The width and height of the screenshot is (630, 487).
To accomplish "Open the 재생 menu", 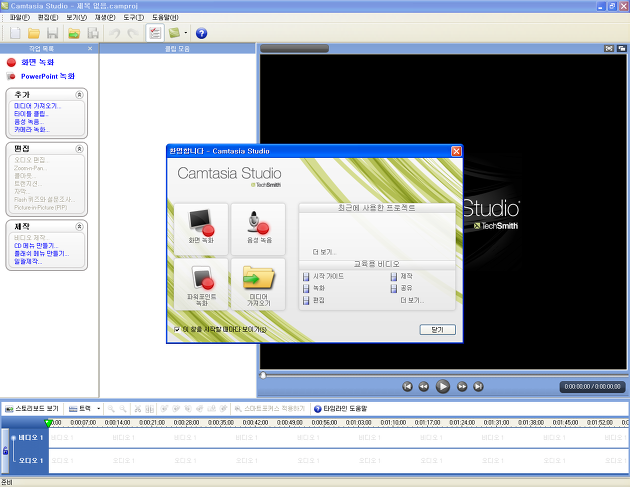I will pyautogui.click(x=105, y=17).
